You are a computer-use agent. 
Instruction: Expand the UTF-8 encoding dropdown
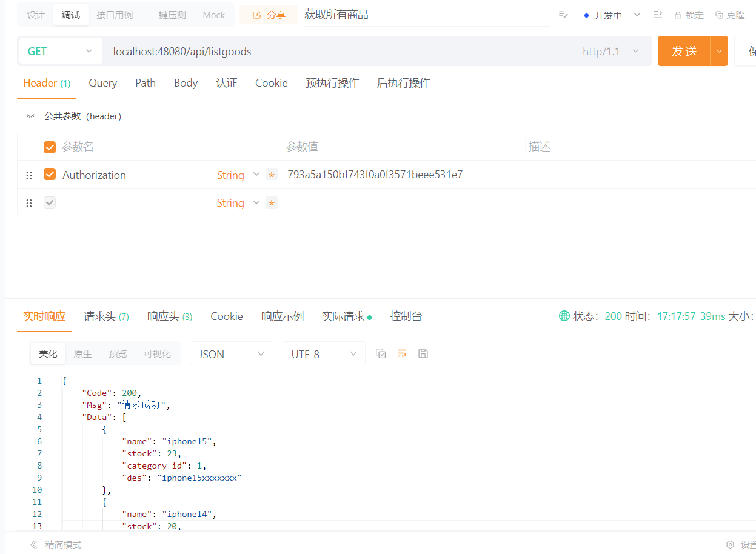pos(324,354)
